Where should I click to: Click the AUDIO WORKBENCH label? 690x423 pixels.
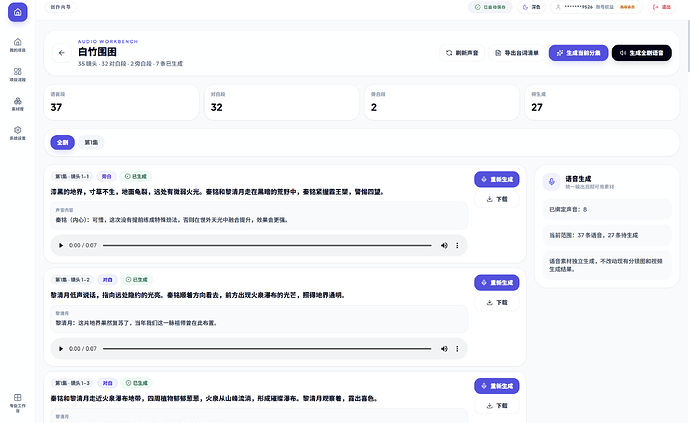[108, 41]
